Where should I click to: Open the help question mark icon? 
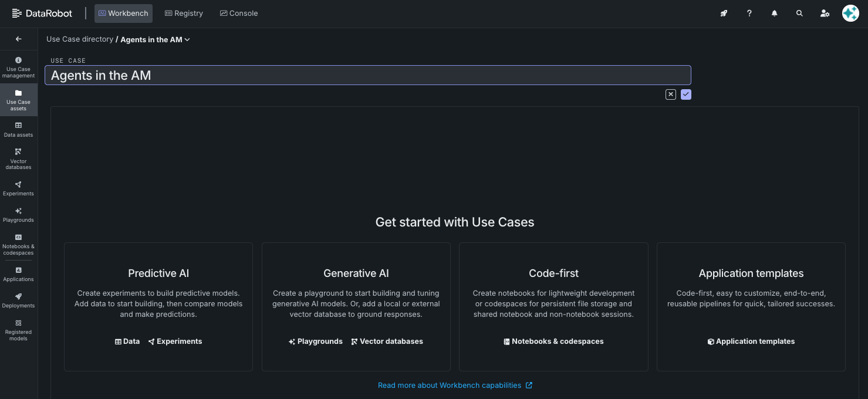(749, 13)
